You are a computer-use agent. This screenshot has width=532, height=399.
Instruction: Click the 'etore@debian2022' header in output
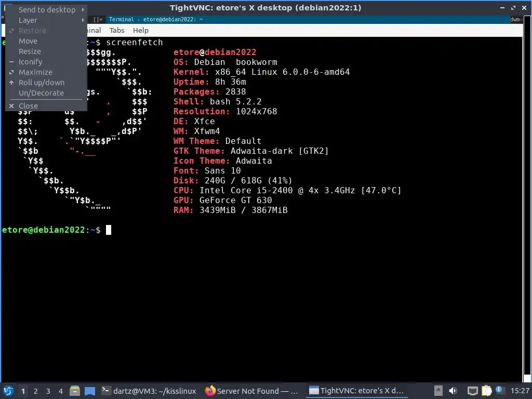pos(215,52)
